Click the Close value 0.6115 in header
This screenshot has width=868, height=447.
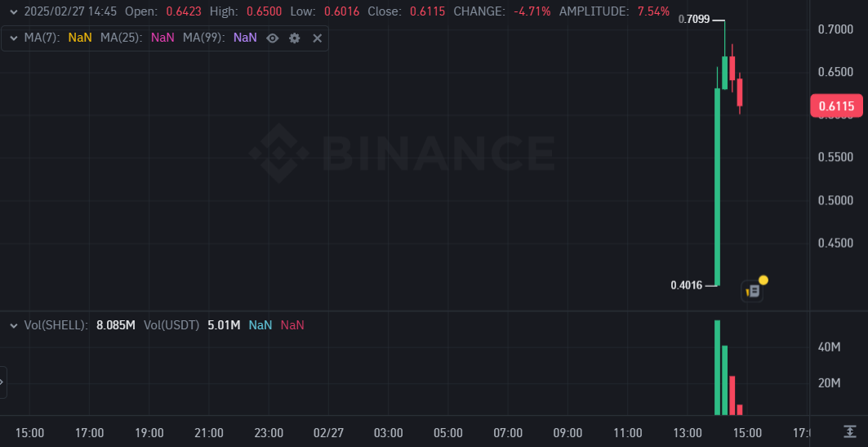pos(427,11)
